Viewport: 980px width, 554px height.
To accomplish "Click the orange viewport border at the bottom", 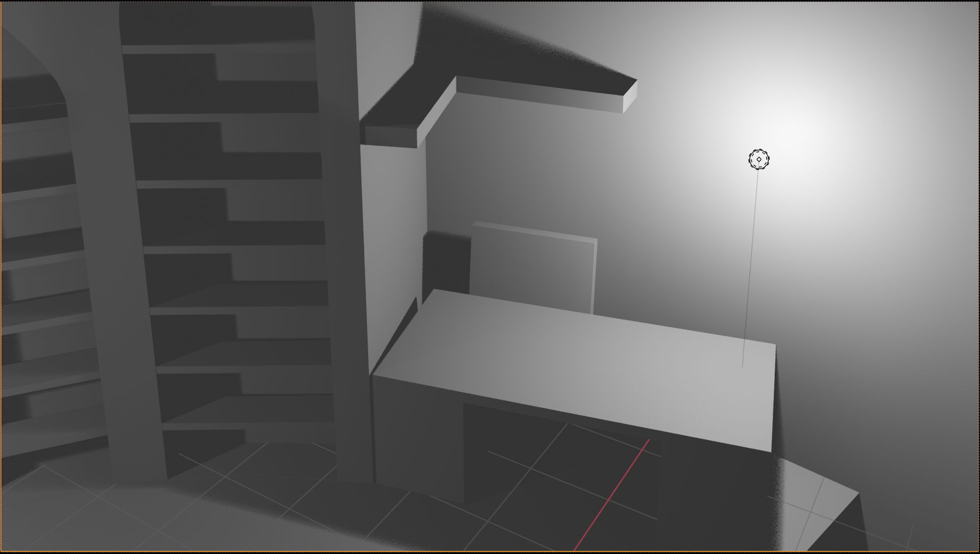I will pyautogui.click(x=490, y=552).
